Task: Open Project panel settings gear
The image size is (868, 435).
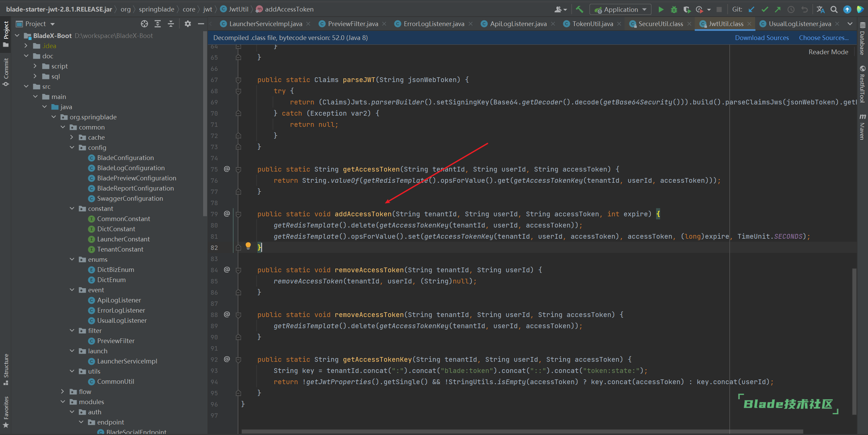Action: click(188, 24)
